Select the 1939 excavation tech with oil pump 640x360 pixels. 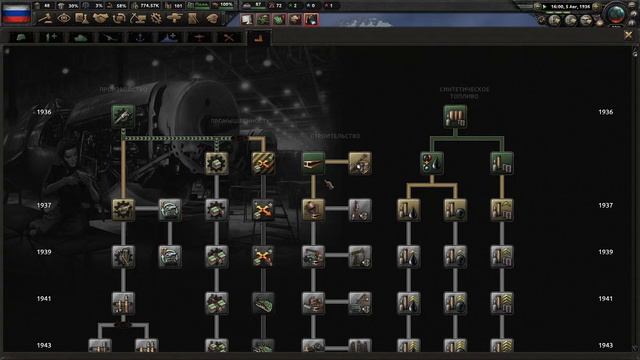(x=360, y=256)
